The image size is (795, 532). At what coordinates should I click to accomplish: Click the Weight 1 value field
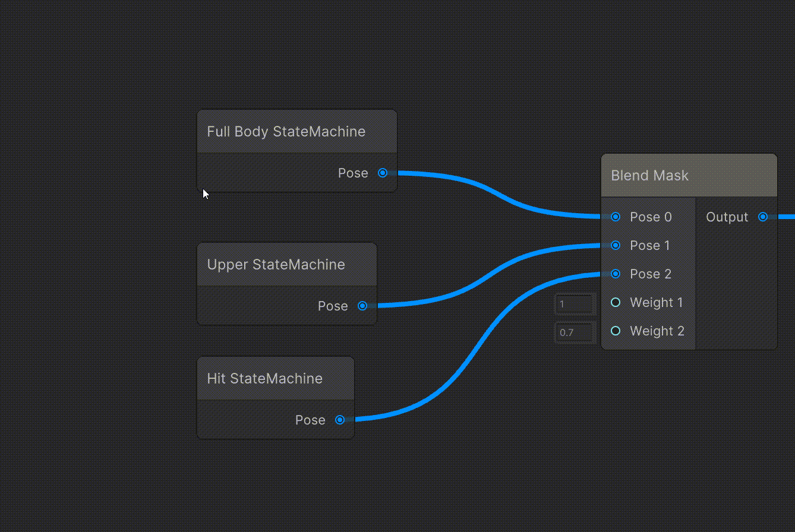pos(575,304)
